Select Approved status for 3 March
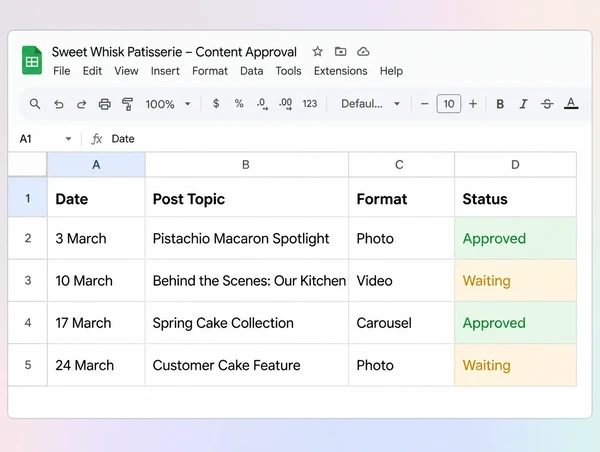Viewport: 600px width, 452px height. coord(515,238)
